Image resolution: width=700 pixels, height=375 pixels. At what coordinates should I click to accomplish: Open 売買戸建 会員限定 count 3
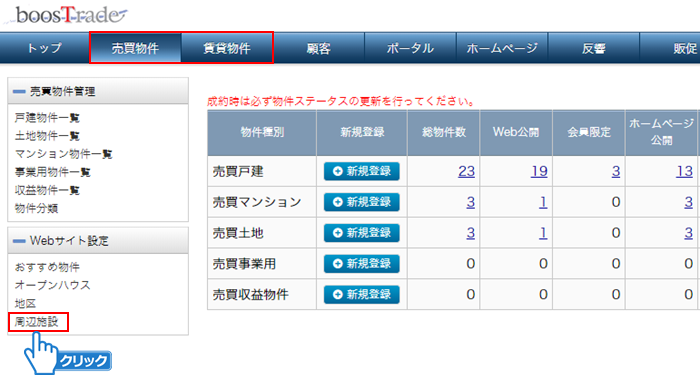616,171
